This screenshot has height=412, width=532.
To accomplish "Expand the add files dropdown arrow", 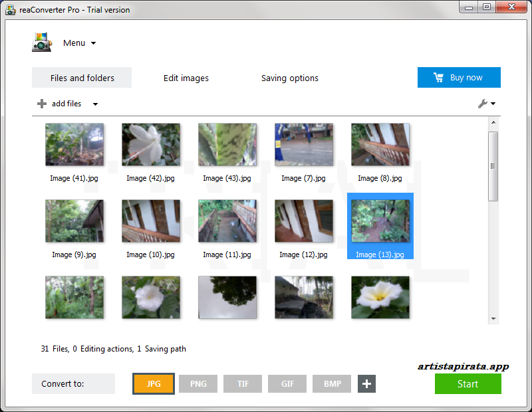I will coord(94,104).
